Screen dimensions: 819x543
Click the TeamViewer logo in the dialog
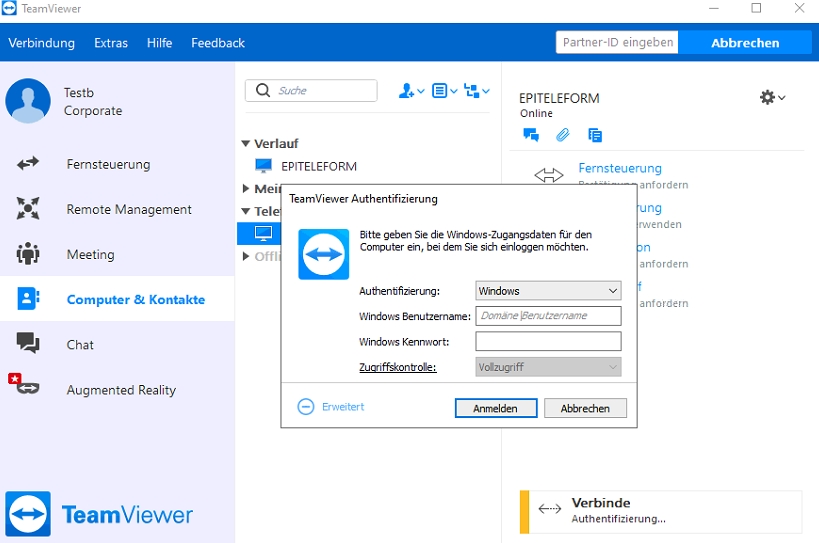click(x=323, y=254)
